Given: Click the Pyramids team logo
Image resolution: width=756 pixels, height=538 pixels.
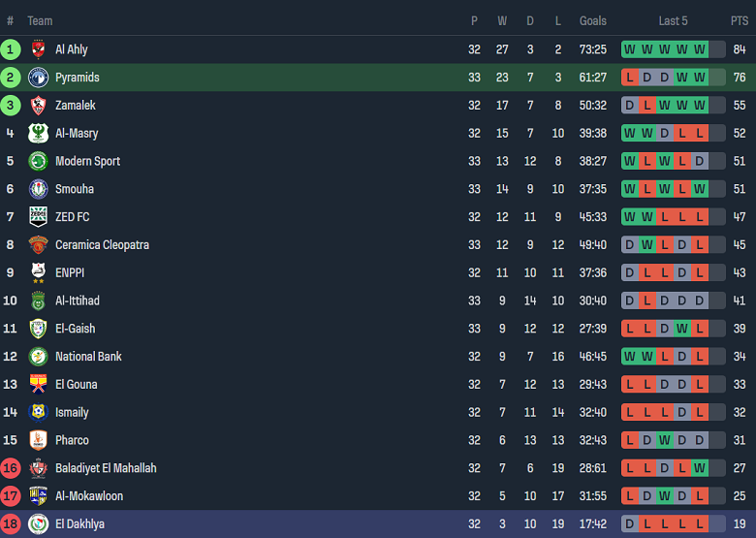Looking at the screenshot, I should (x=38, y=78).
